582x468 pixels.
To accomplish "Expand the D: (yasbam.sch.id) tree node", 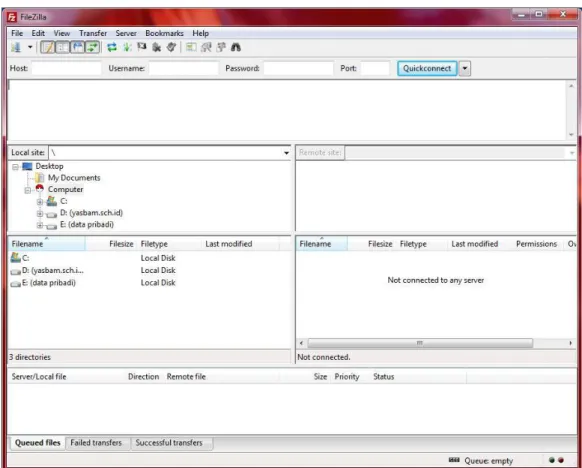I will click(40, 213).
